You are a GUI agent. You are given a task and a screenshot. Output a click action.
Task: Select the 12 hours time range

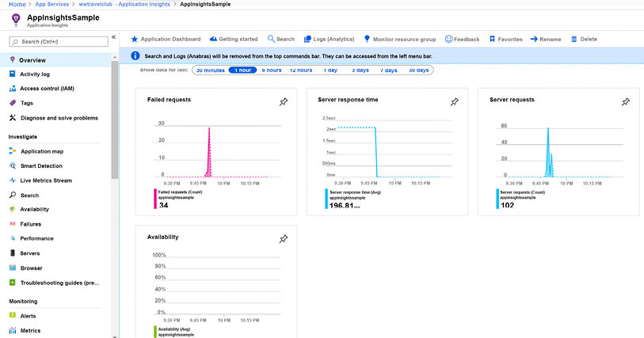301,70
